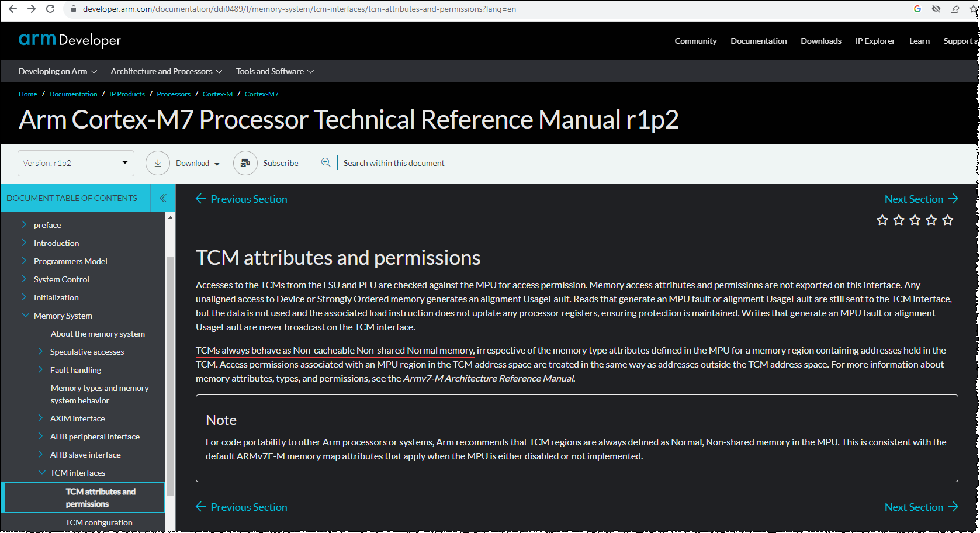Viewport: 980px width, 533px height.
Task: Expand the Introduction section in the contents tree
Action: coord(24,243)
